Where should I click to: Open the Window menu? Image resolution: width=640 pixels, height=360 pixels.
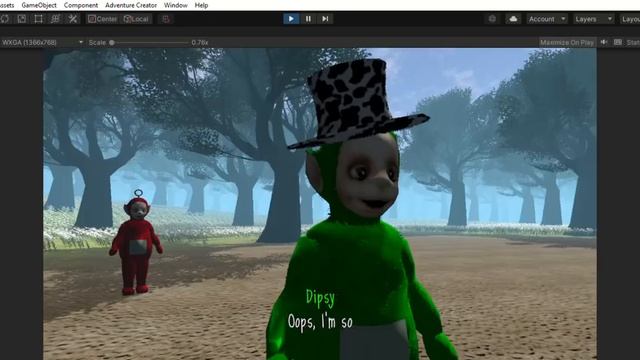(x=176, y=5)
